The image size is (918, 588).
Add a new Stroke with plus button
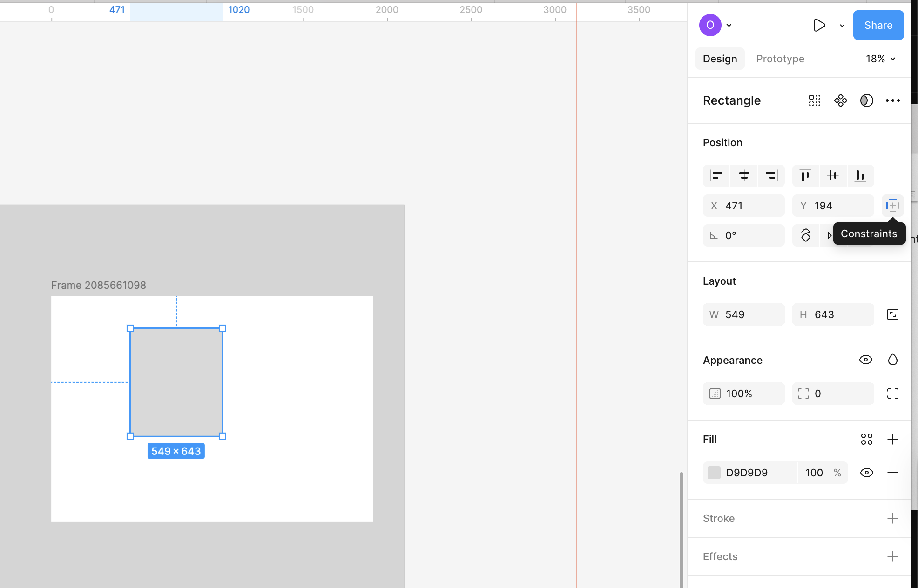(x=892, y=518)
